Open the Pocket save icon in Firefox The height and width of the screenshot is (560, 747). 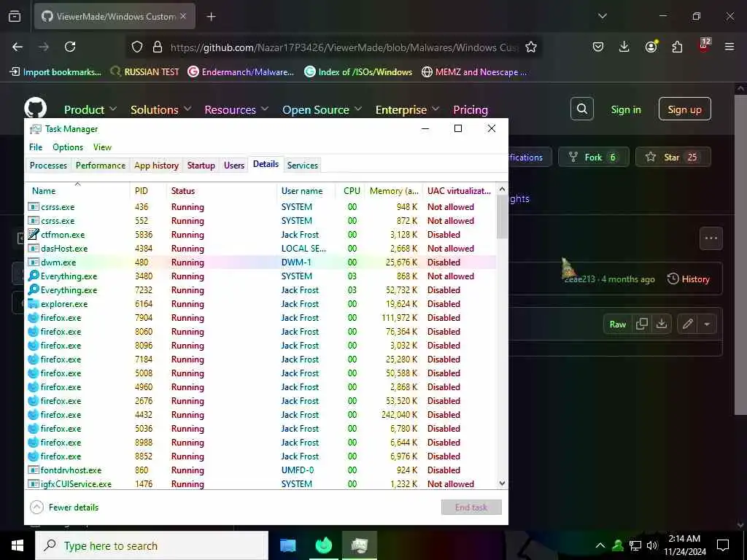[x=598, y=47]
